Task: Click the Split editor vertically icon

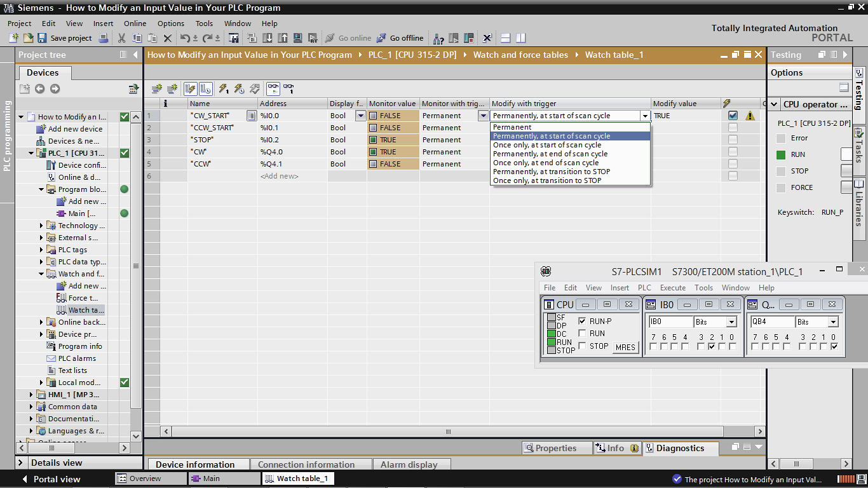Action: tap(521, 38)
